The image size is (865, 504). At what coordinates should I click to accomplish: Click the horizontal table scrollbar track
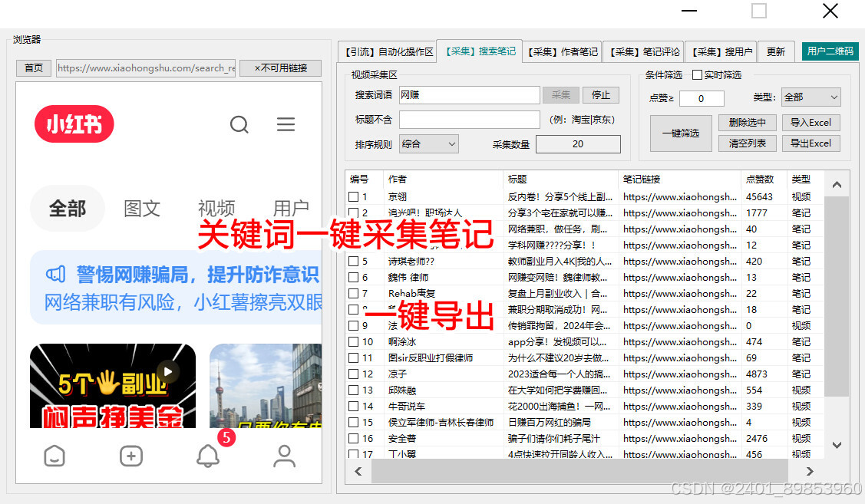[x=579, y=471]
